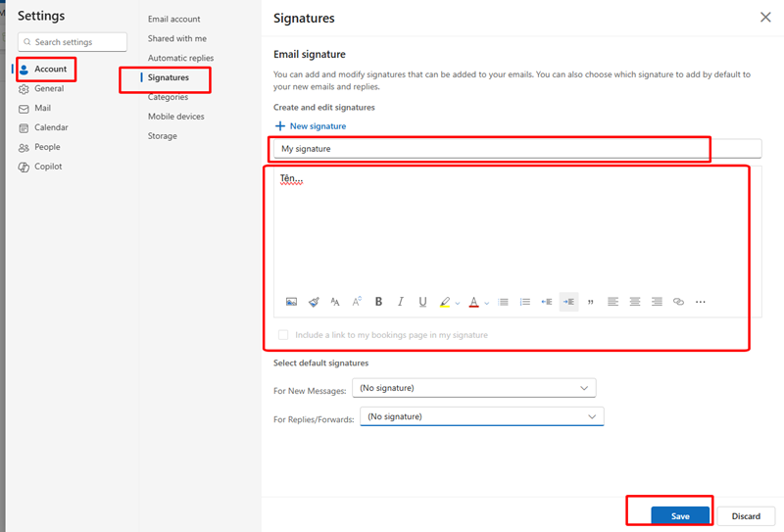Viewport: 784px width, 532px height.
Task: Discard the signature changes
Action: coord(745,515)
